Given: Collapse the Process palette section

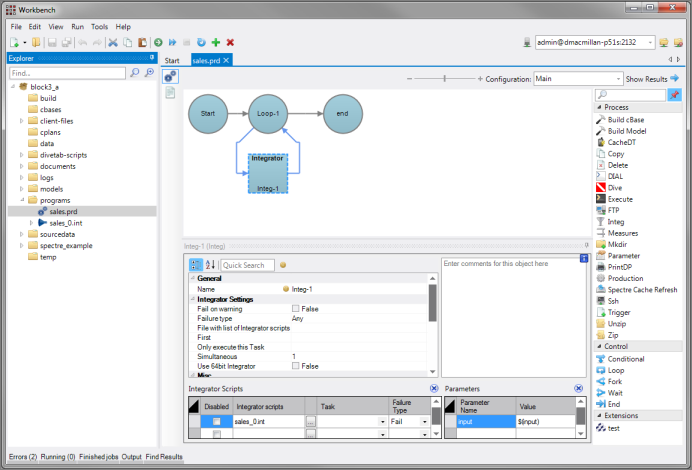Looking at the screenshot, I should coord(599,107).
